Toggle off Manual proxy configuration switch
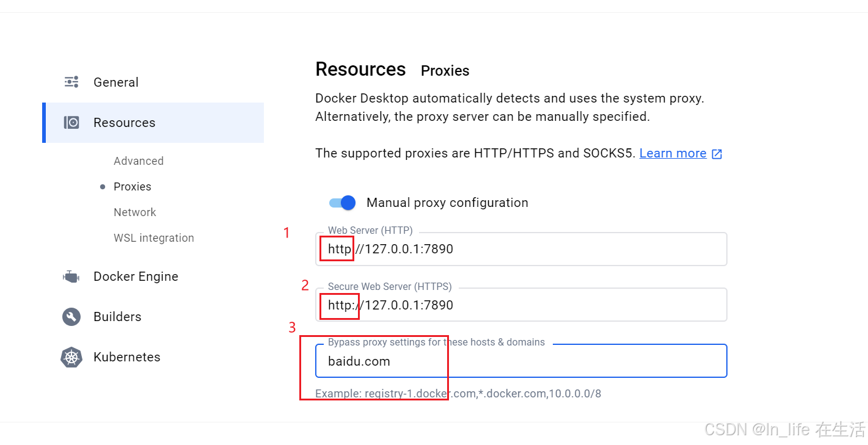Screen dimensions: 868x445 point(342,203)
